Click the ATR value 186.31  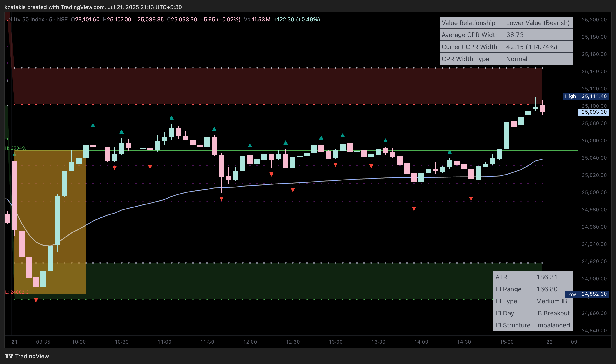tap(554, 277)
